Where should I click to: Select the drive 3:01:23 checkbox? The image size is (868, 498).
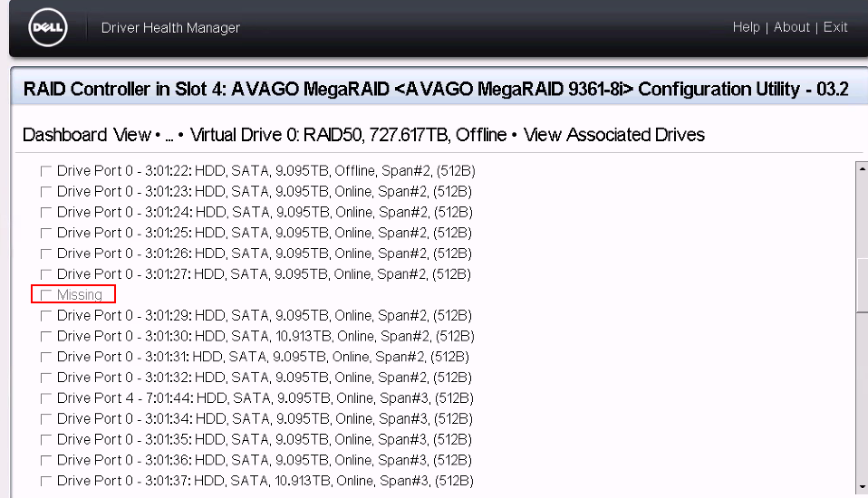46,192
